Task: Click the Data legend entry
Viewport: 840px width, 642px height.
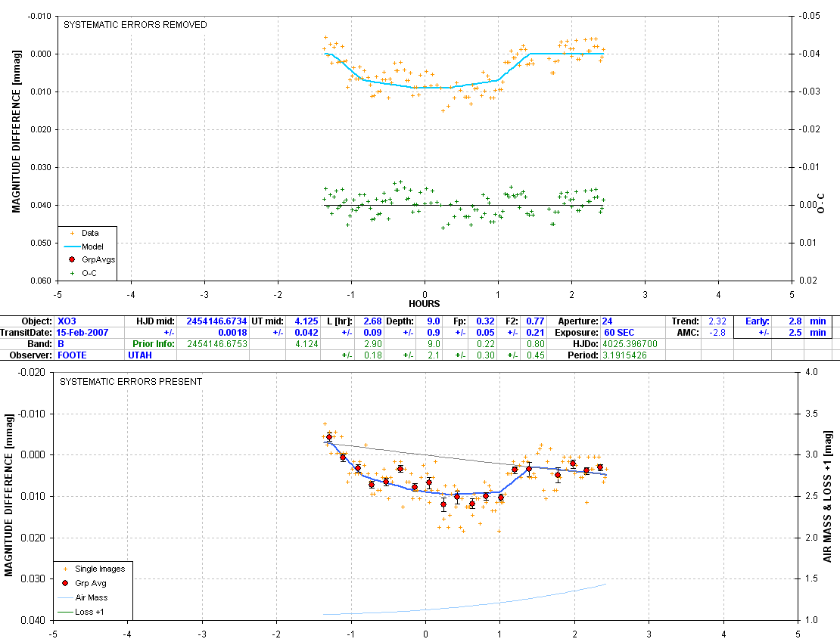Action: (x=90, y=233)
